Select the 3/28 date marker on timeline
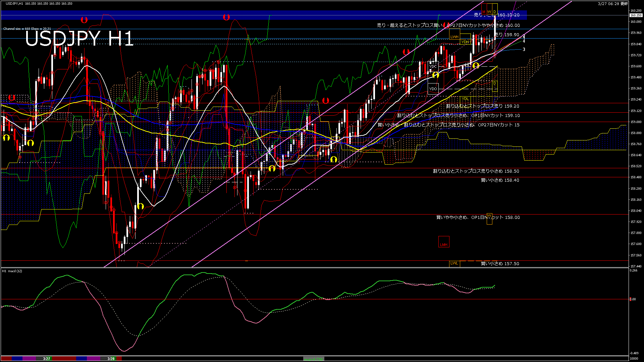This screenshot has height=362, width=644. [x=111, y=359]
